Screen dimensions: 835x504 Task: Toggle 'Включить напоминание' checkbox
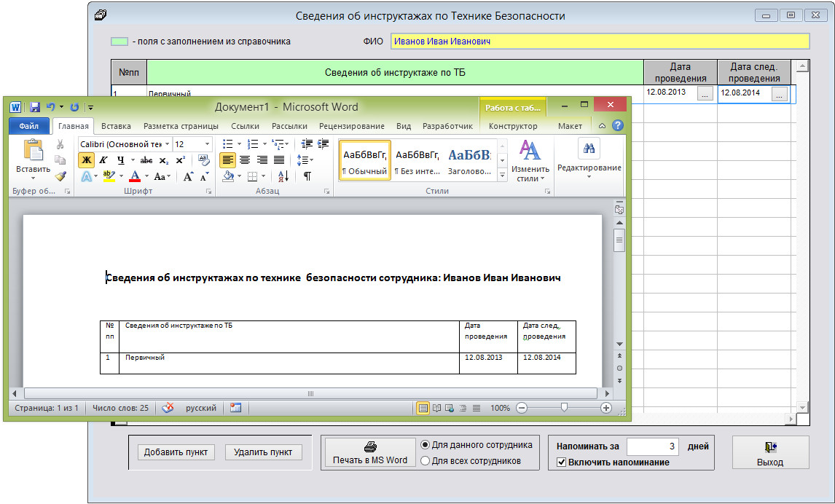click(561, 462)
